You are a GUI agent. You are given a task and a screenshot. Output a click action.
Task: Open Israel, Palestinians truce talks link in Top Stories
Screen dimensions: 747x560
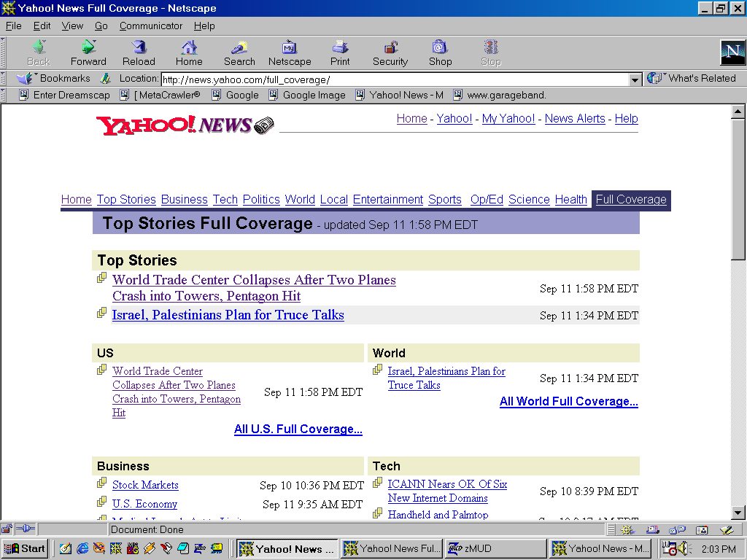pyautogui.click(x=228, y=315)
